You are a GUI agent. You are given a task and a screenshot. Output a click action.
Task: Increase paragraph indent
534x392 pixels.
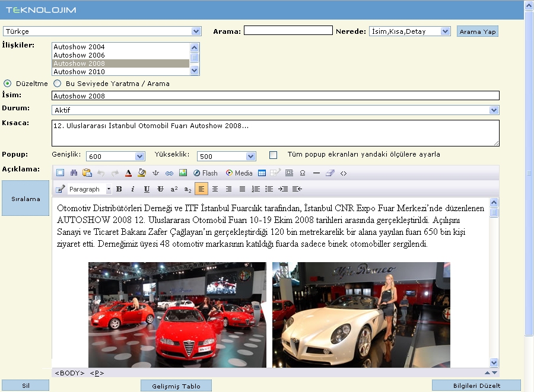[x=283, y=189]
